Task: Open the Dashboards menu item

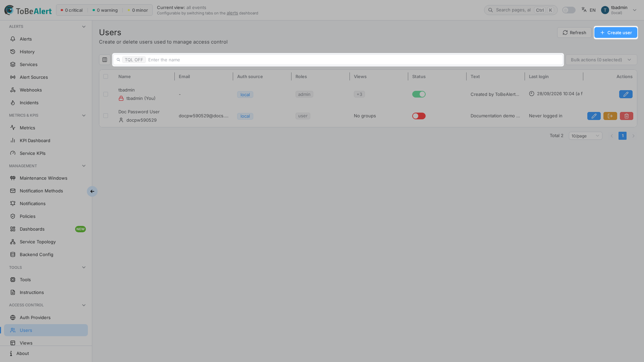Action: (x=46, y=229)
